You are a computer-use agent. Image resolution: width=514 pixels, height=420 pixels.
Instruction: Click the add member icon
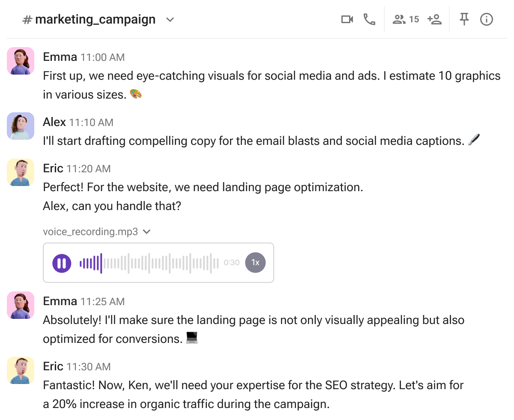(x=434, y=20)
